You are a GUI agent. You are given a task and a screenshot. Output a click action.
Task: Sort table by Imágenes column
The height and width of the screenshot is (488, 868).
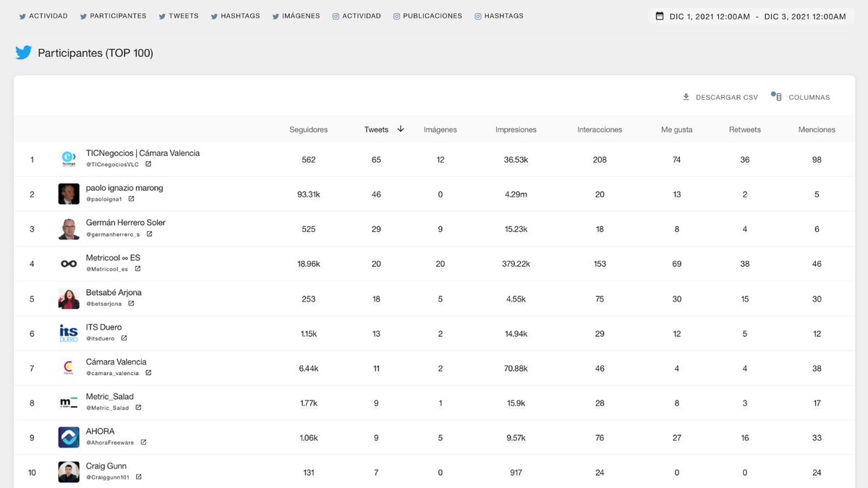click(x=440, y=129)
